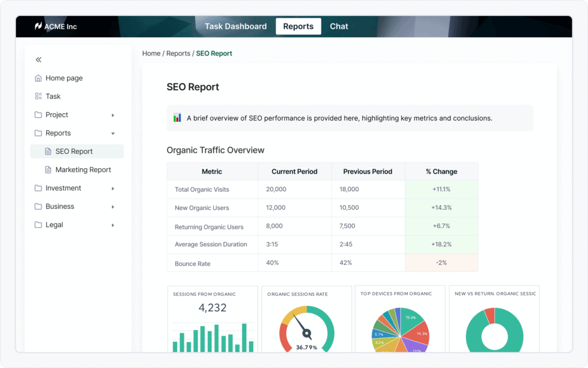This screenshot has height=368, width=588.
Task: Click the 4,232 sessions count
Action: coord(212,308)
